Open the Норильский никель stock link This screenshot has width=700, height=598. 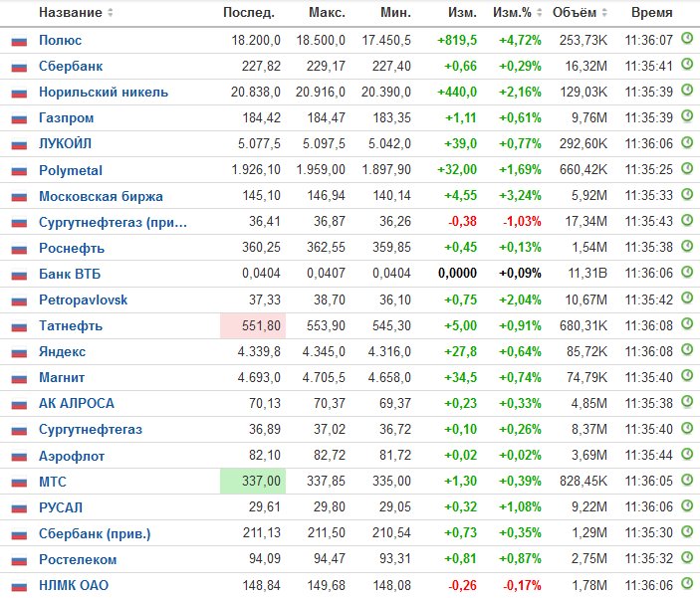[104, 92]
